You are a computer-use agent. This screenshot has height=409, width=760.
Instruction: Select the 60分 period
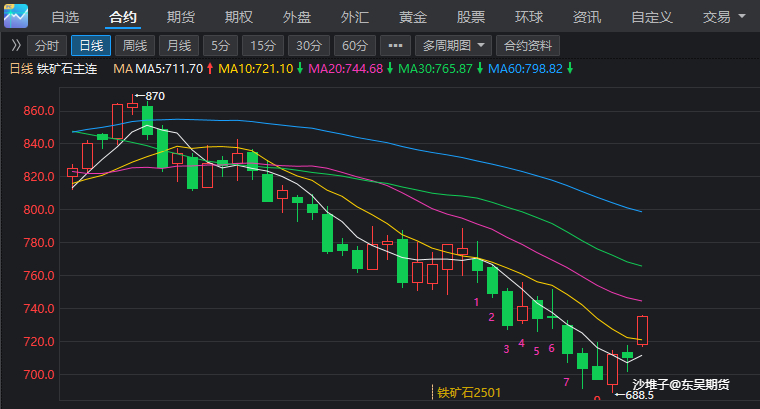coord(355,46)
